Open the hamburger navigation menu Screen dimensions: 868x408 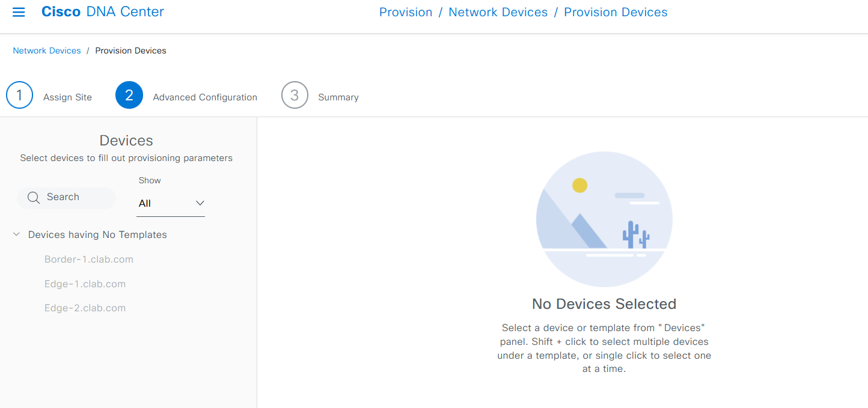(19, 12)
